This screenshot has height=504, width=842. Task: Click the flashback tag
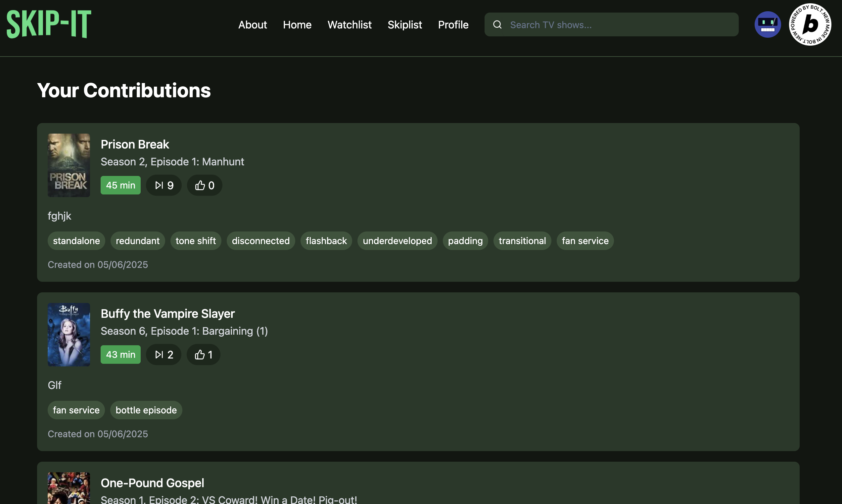(326, 241)
